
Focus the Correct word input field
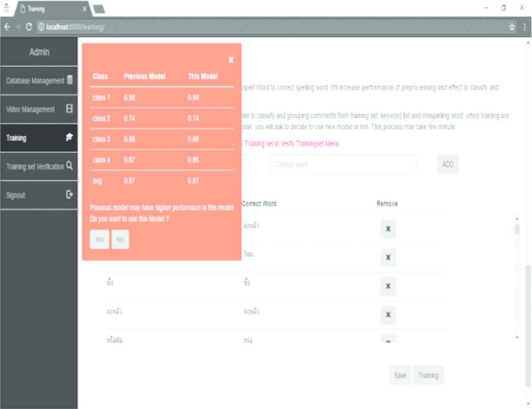coord(343,165)
